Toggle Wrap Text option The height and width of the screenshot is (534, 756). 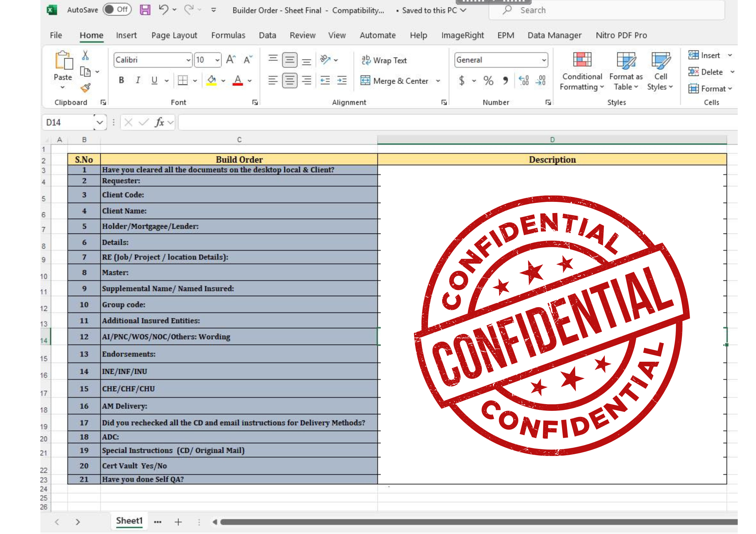click(384, 60)
